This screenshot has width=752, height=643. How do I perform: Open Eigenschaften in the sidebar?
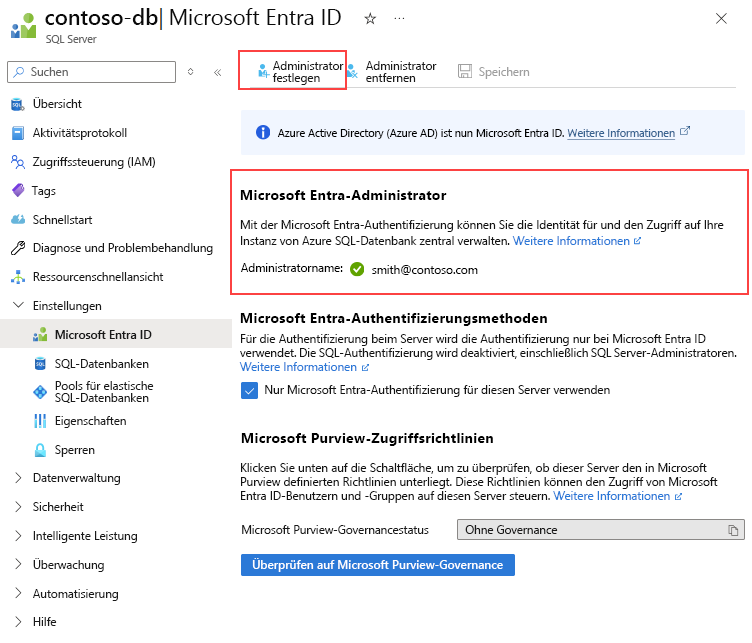pos(91,421)
